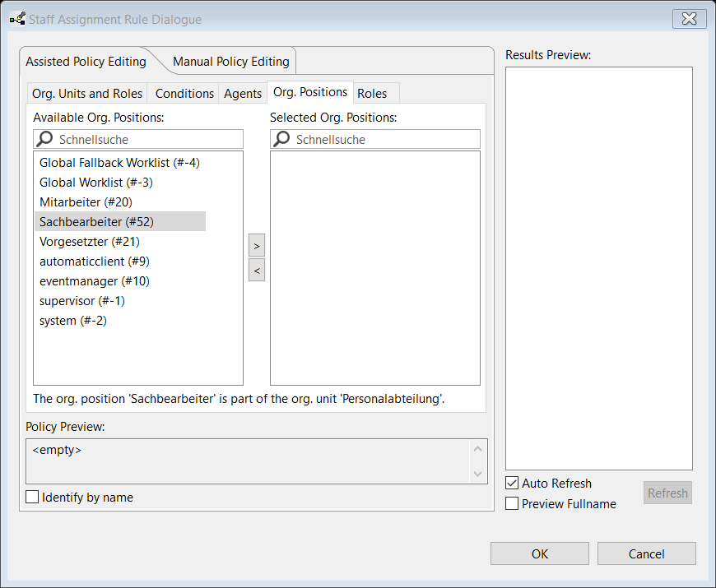Open the Roles tab
Viewport: 716px width, 588px height.
372,94
